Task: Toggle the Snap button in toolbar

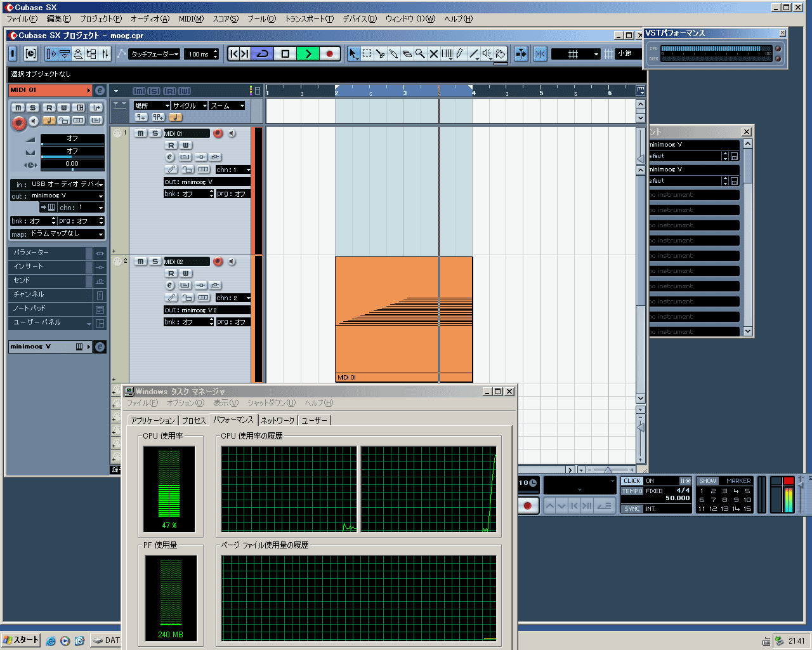Action: (540, 54)
